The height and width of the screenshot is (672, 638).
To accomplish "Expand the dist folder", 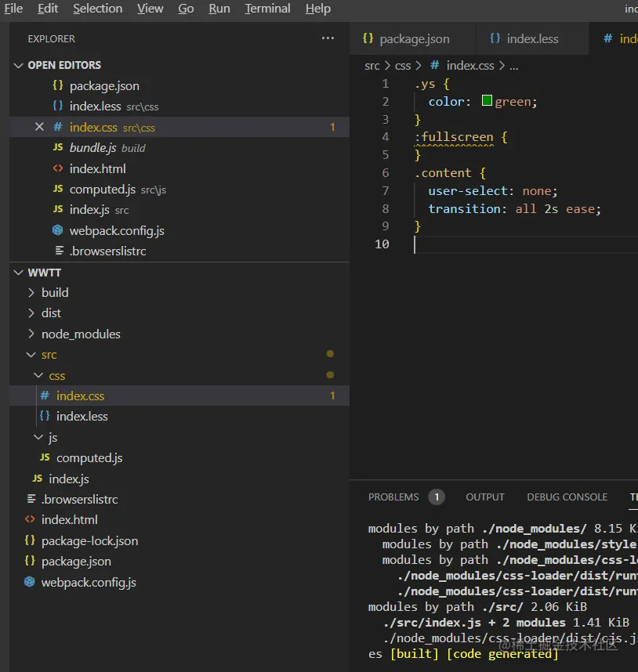I will (x=31, y=313).
